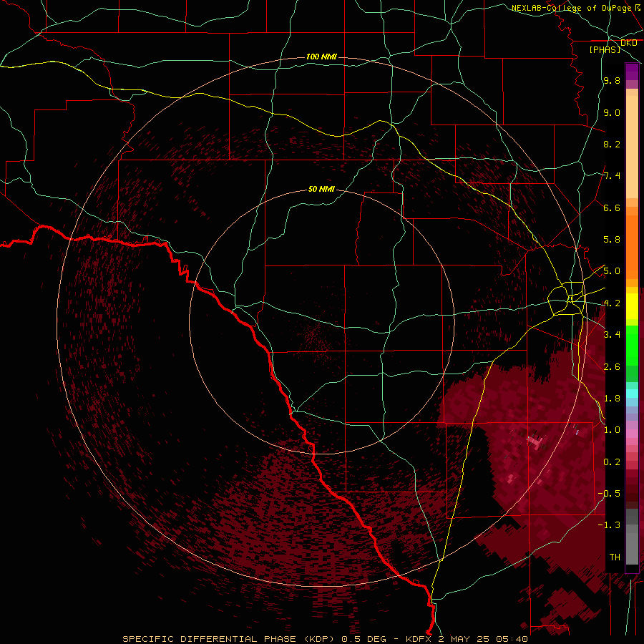
Task: Click the cyan color bar segment
Action: click(632, 394)
